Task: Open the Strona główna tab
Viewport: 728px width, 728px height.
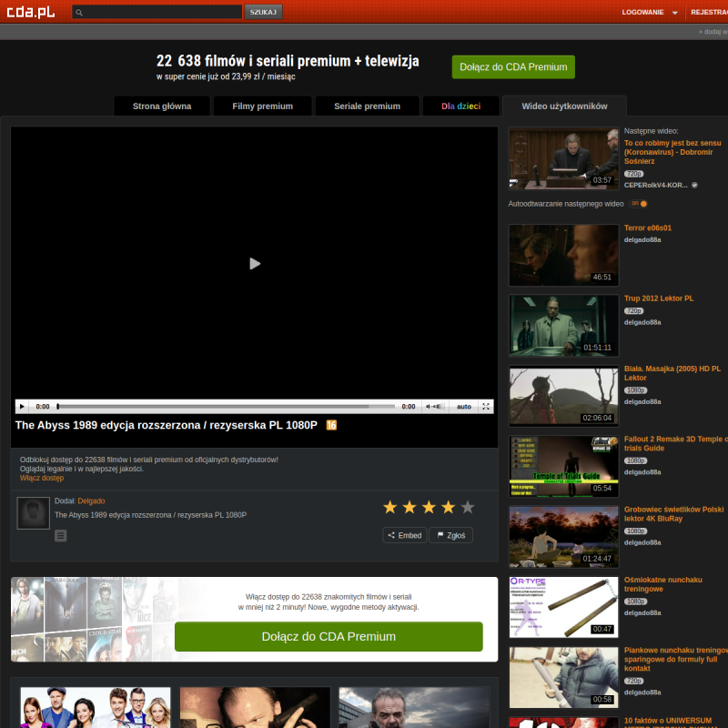Action: coord(162,106)
